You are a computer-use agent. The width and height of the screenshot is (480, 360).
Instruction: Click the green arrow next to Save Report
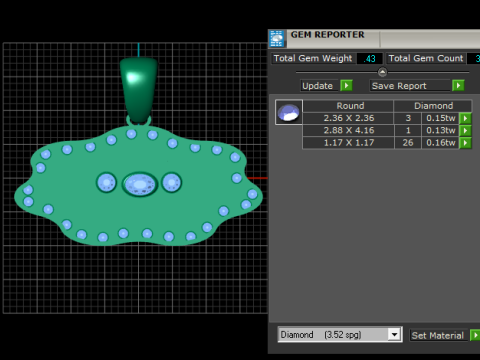[x=458, y=86]
